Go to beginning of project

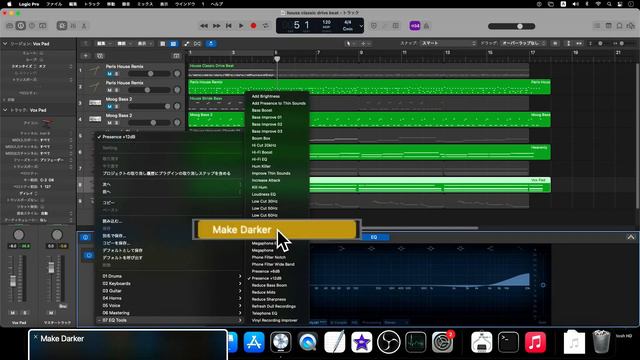[x=229, y=26]
